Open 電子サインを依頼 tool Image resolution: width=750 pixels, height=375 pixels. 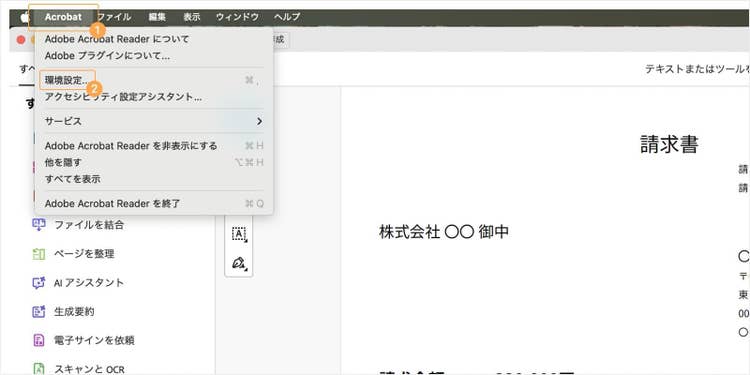(x=94, y=341)
